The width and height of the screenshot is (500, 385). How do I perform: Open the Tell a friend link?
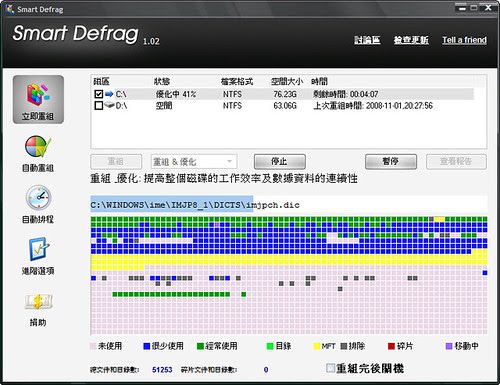pos(464,40)
